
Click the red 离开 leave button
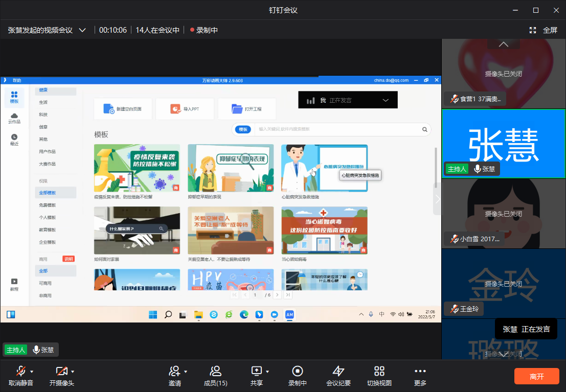pyautogui.click(x=536, y=376)
